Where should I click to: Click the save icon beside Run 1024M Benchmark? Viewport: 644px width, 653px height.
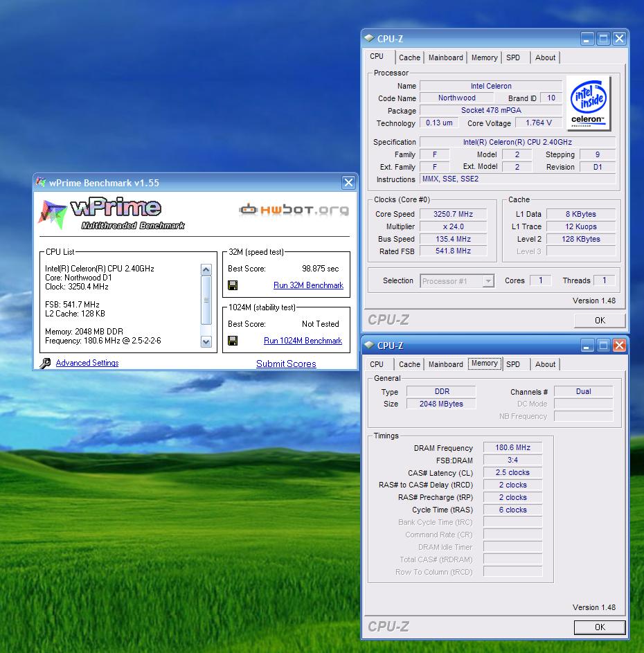click(233, 341)
